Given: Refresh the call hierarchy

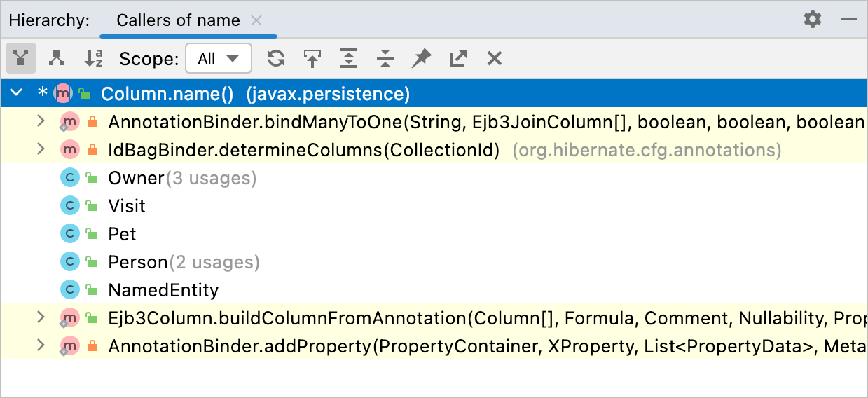Looking at the screenshot, I should coord(276,59).
